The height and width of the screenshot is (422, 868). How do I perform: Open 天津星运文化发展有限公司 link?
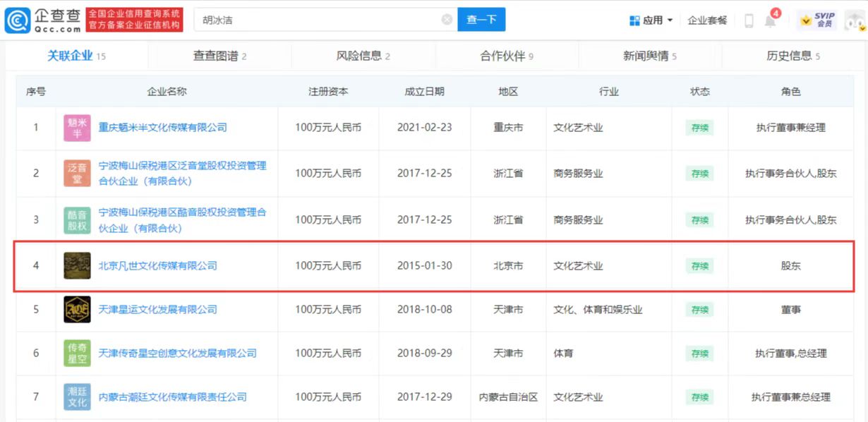tap(157, 309)
